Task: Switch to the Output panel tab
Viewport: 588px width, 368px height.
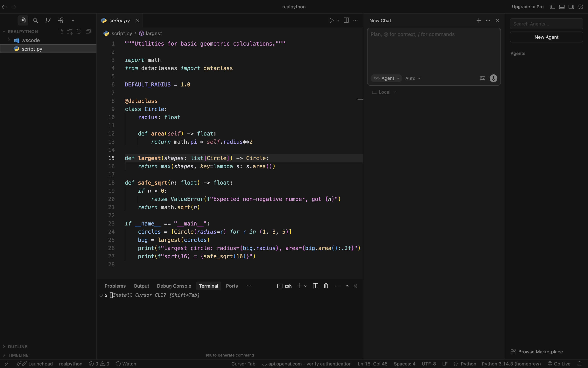Action: tap(141, 286)
